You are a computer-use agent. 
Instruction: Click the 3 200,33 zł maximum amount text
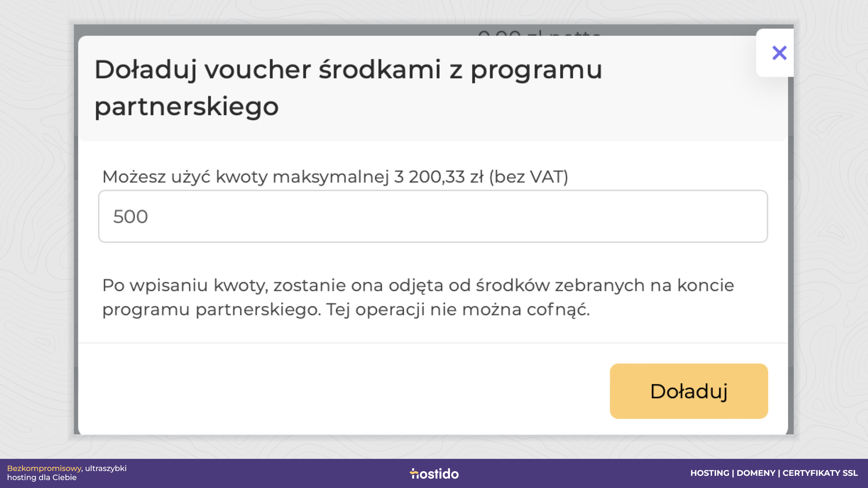coord(439,177)
